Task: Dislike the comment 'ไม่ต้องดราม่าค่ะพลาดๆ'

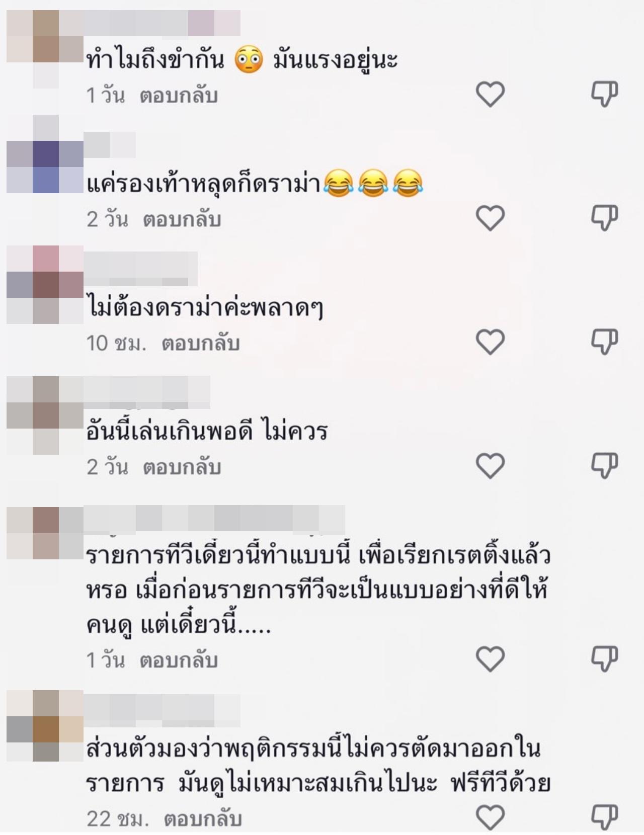Action: [604, 342]
